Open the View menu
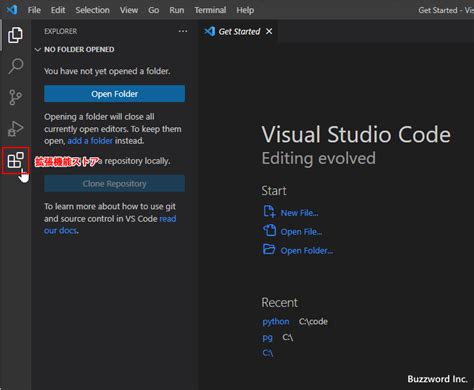Screen dimensions: 474x390 click(129, 10)
